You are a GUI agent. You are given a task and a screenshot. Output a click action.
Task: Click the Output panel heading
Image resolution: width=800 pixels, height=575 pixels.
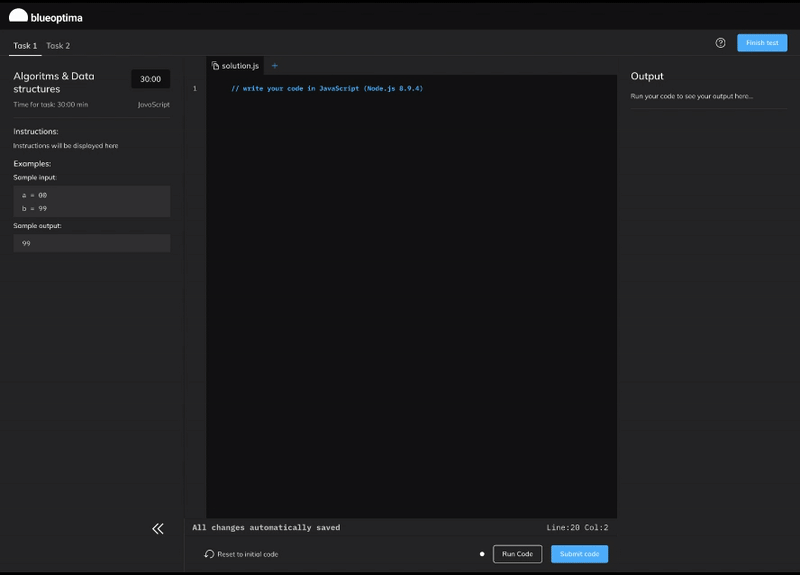(647, 76)
